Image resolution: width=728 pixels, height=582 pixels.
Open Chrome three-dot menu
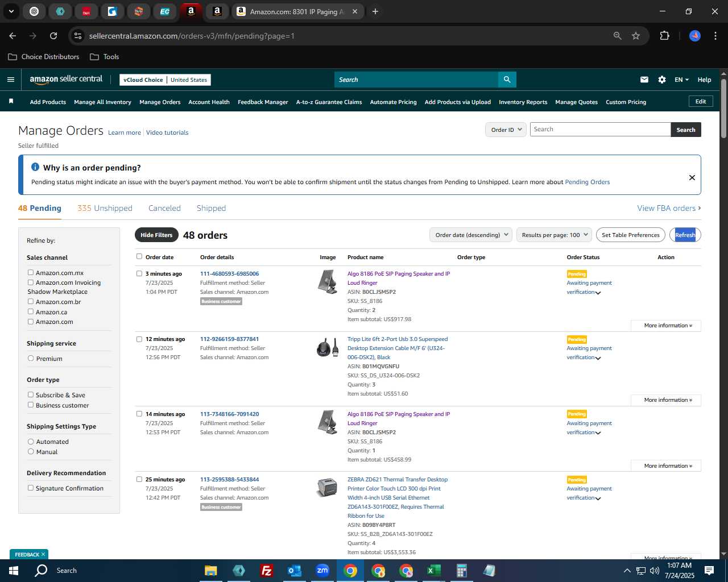click(714, 36)
